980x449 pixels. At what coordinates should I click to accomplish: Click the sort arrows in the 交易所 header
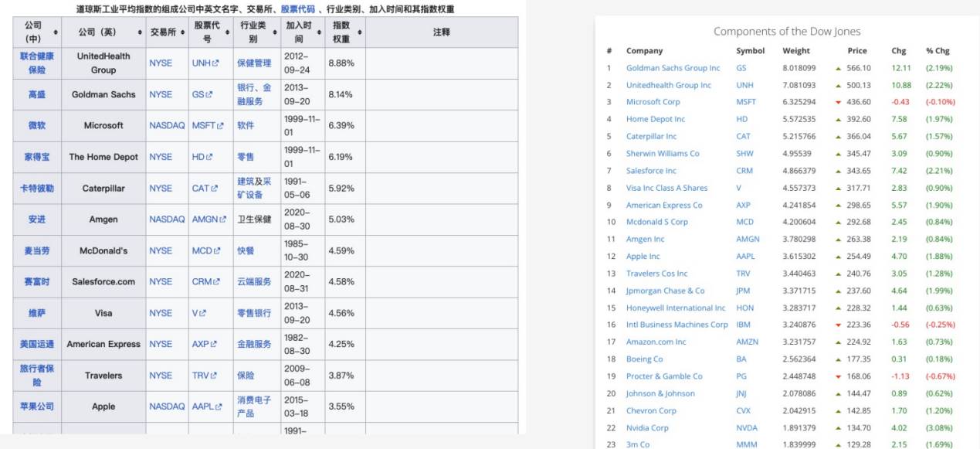click(181, 32)
